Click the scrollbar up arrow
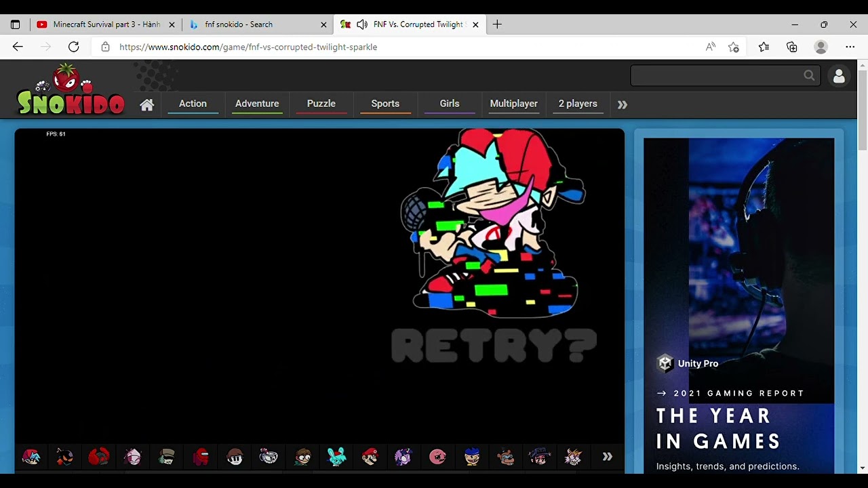The height and width of the screenshot is (488, 868). 863,65
